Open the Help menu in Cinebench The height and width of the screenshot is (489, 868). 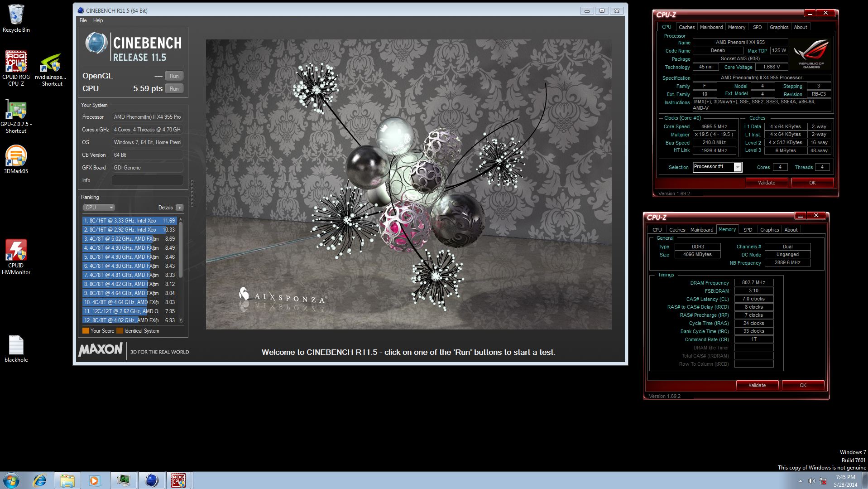tap(98, 20)
